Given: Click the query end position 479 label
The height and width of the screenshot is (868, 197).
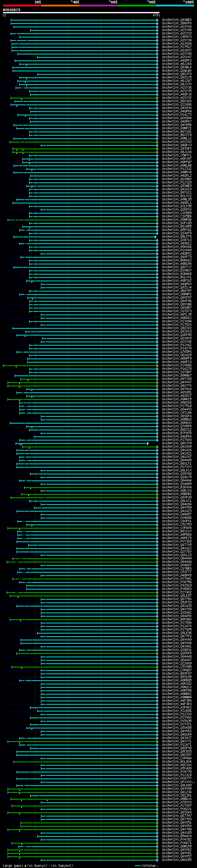Looking at the screenshot, I should [155, 15].
